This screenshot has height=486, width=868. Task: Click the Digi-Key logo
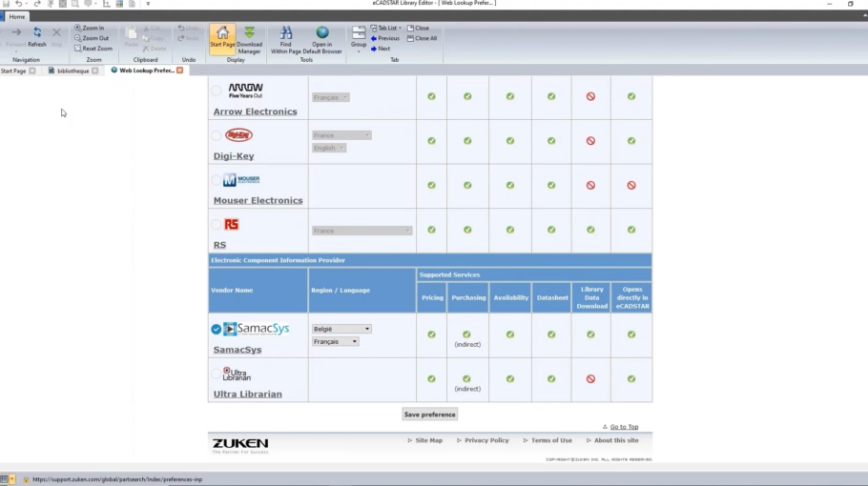coord(238,134)
